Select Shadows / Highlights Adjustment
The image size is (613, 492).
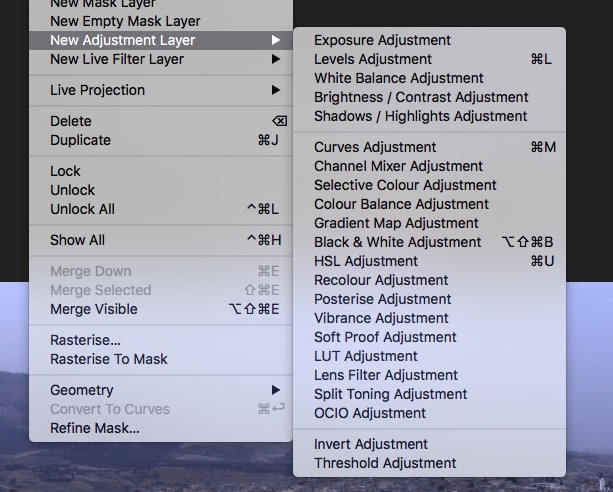point(429,117)
